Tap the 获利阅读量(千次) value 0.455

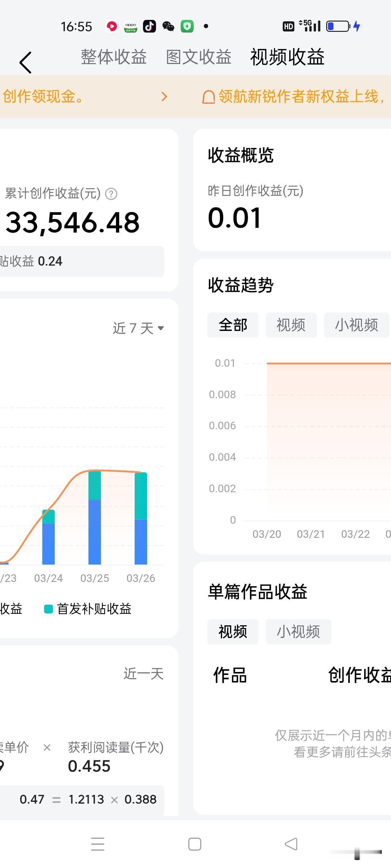pos(89,766)
